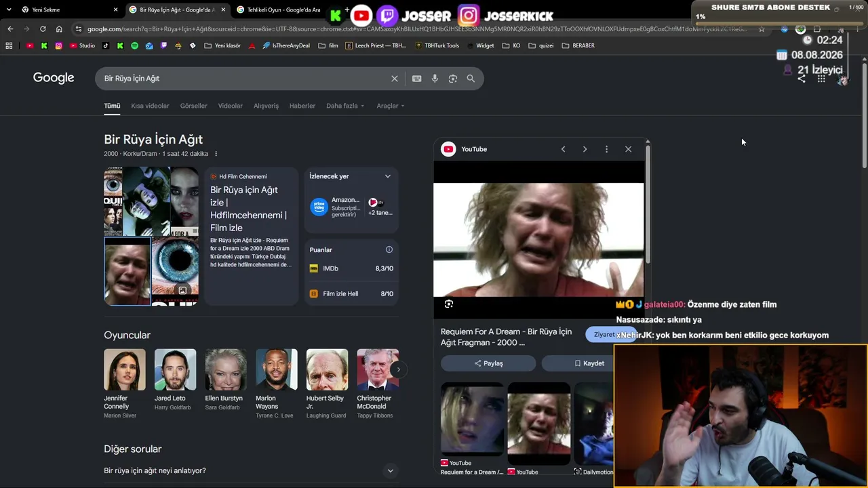Click the Kaydet button
Image resolution: width=868 pixels, height=488 pixels.
pos(589,363)
